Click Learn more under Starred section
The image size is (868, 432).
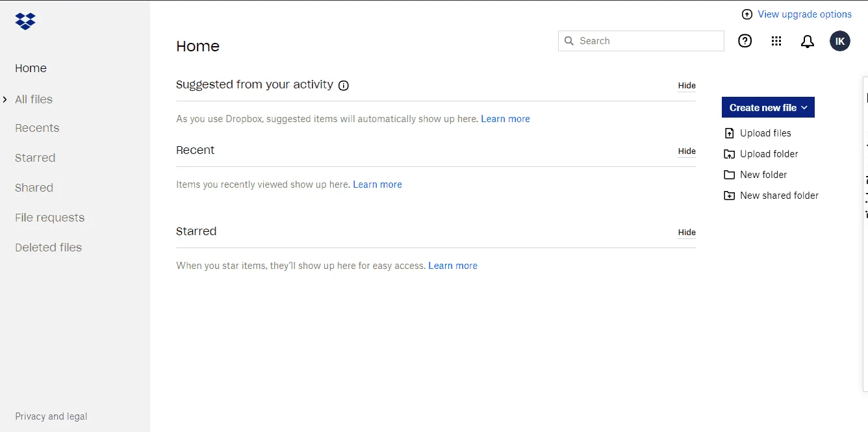point(453,266)
